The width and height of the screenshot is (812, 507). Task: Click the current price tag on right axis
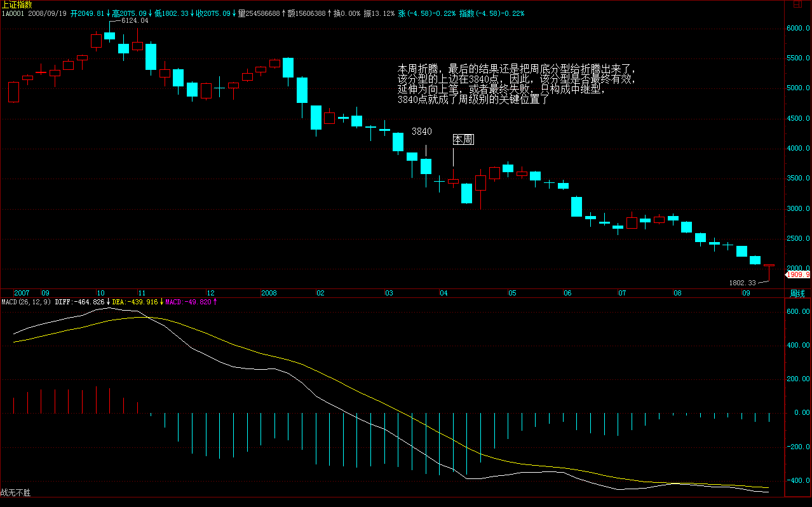coord(798,274)
